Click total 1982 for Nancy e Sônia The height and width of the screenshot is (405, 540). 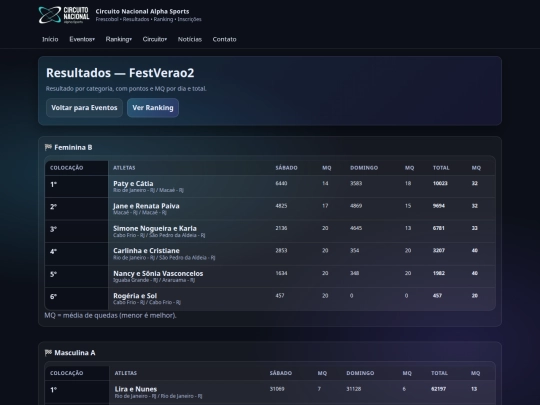(x=439, y=273)
